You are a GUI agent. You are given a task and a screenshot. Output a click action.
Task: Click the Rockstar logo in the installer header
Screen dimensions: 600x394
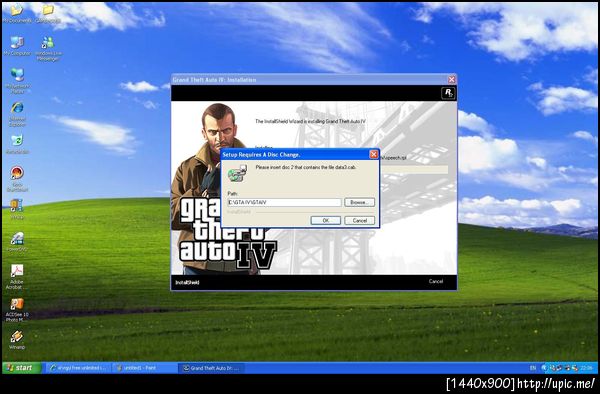click(448, 93)
